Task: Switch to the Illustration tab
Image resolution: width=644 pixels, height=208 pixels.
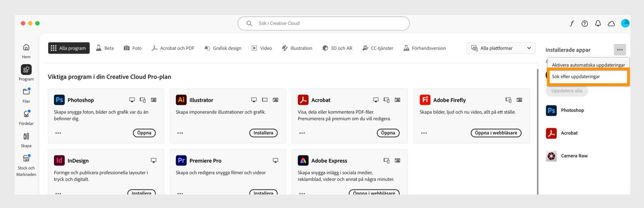Action: 297,48
